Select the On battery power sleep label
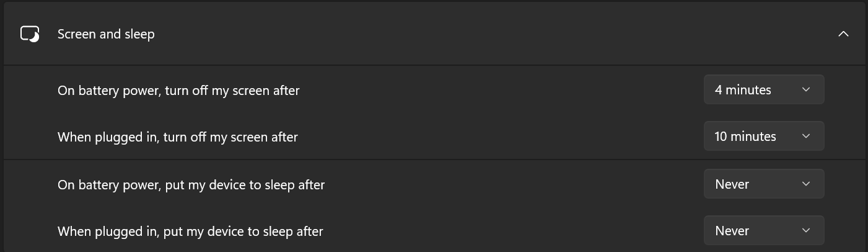 pos(191,185)
